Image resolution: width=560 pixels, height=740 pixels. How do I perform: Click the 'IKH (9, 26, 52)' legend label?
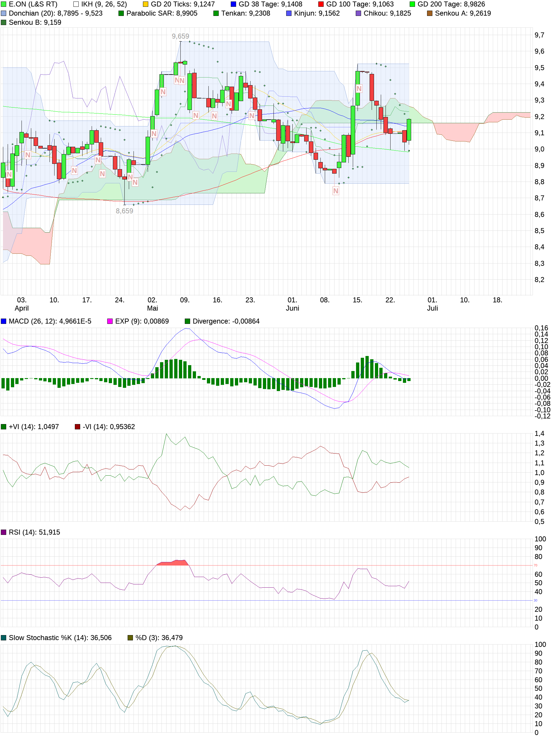104,4
